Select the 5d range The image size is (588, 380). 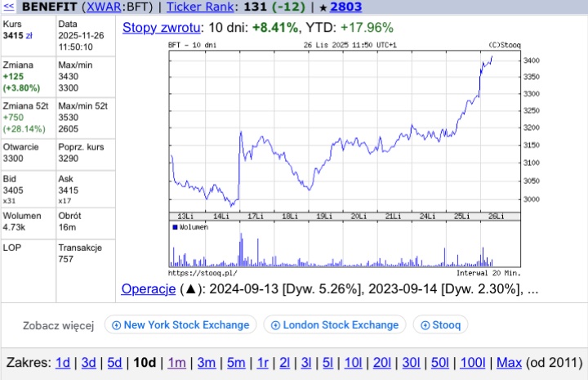[x=114, y=363]
